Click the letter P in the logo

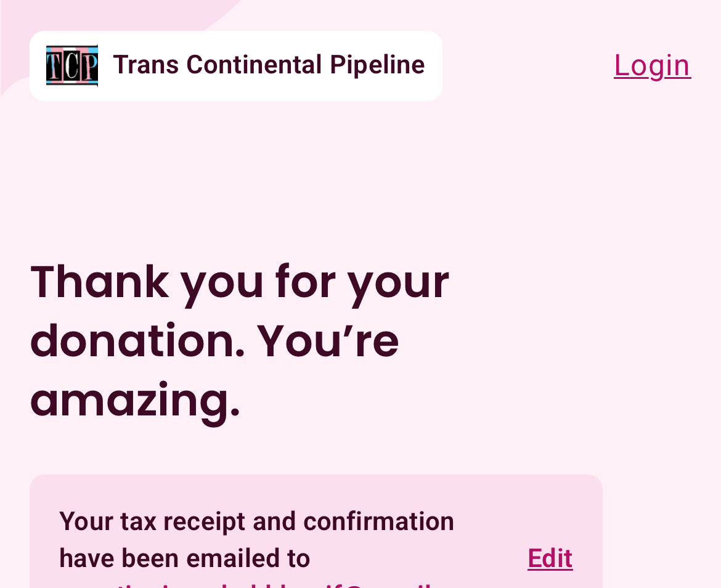coord(89,66)
